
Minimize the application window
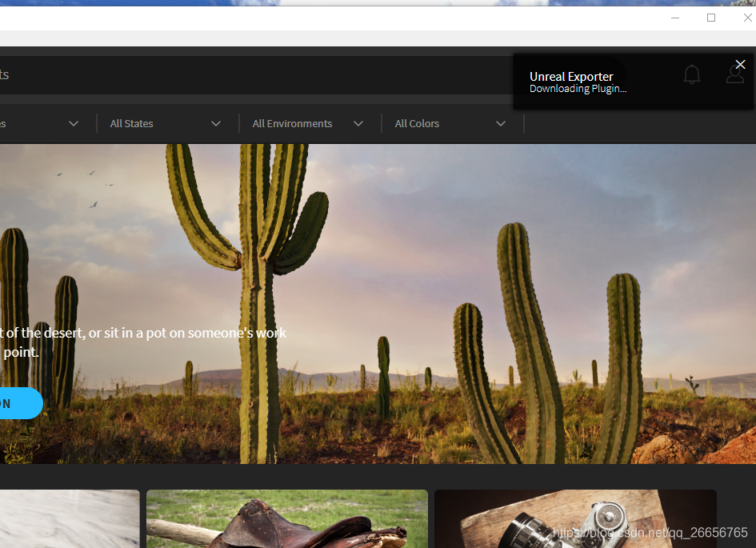point(675,18)
